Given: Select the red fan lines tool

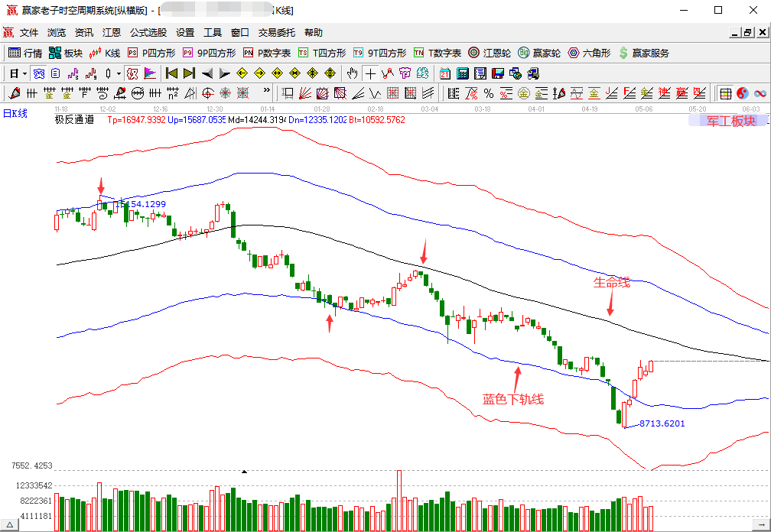Looking at the screenshot, I should (x=305, y=92).
